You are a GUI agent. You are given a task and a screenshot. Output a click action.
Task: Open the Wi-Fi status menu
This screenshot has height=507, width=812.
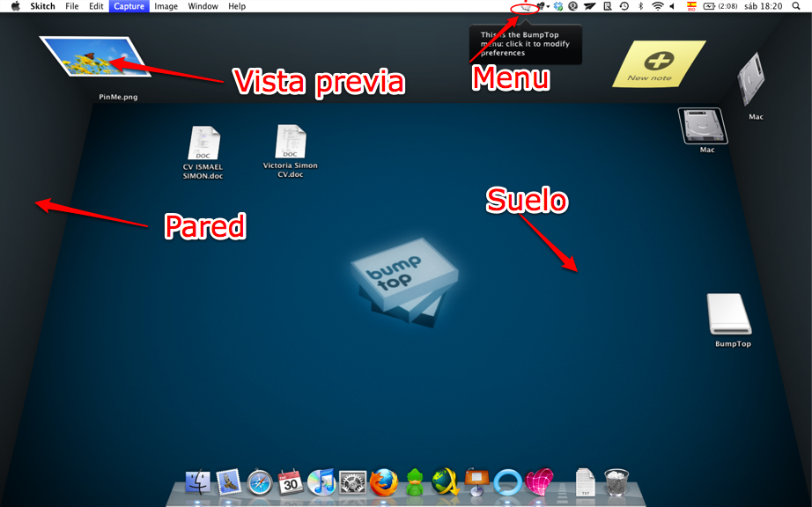tap(658, 6)
